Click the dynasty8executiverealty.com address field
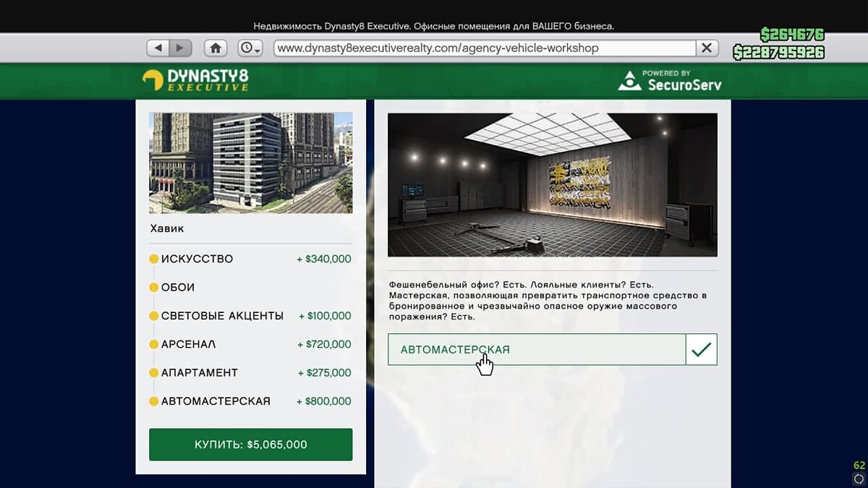868x488 pixels. point(483,48)
